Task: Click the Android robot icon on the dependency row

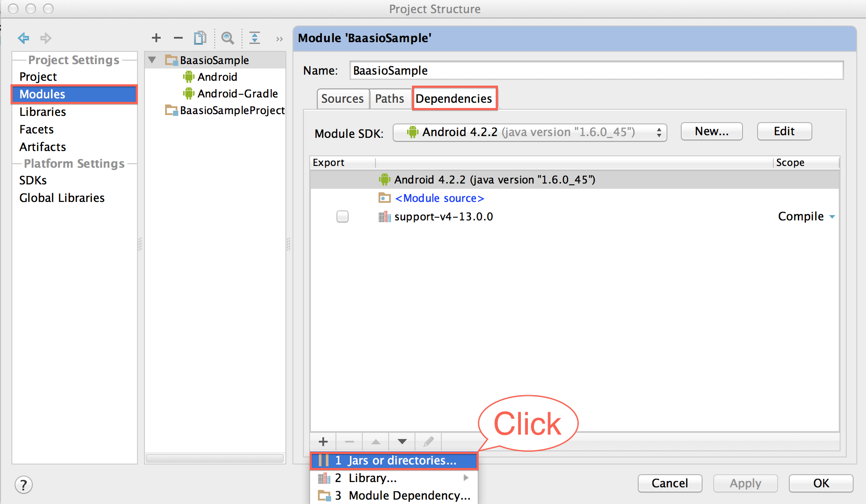Action: pyautogui.click(x=385, y=180)
